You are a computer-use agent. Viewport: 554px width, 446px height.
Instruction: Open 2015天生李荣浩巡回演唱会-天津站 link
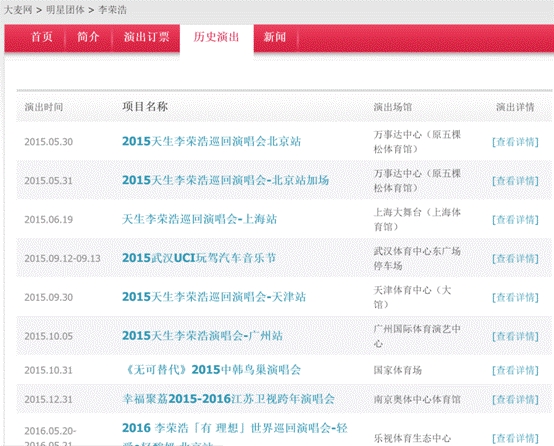pyautogui.click(x=214, y=297)
